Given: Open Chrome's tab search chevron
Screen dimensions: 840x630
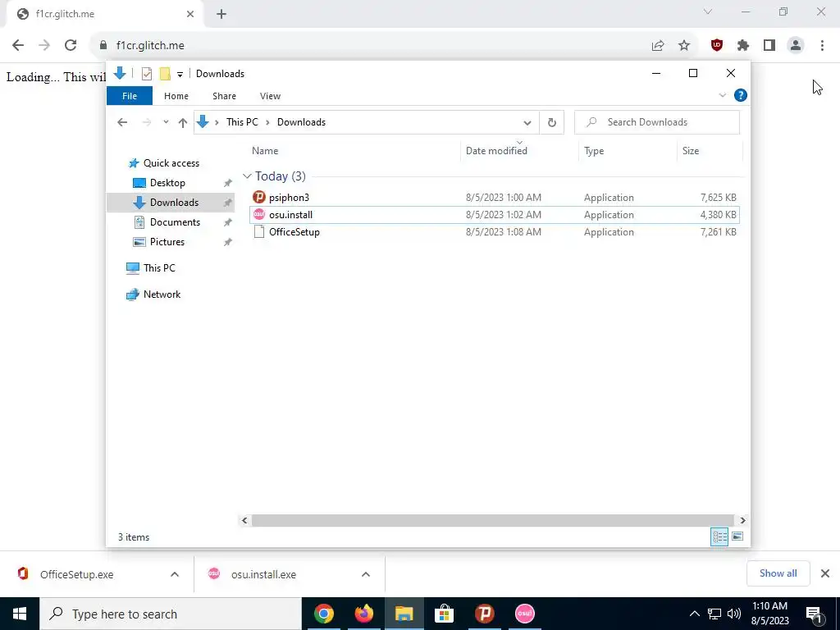Looking at the screenshot, I should click(x=708, y=11).
